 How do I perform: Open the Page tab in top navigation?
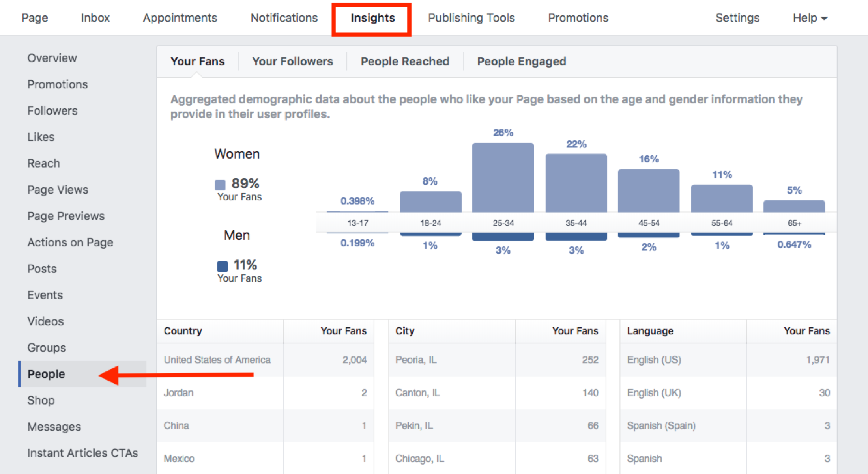(35, 18)
